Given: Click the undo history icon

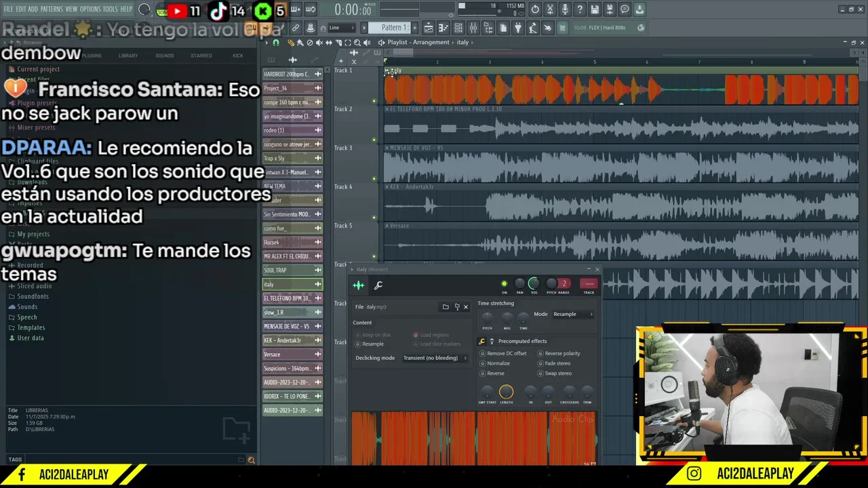Looking at the screenshot, I should pyautogui.click(x=535, y=9).
